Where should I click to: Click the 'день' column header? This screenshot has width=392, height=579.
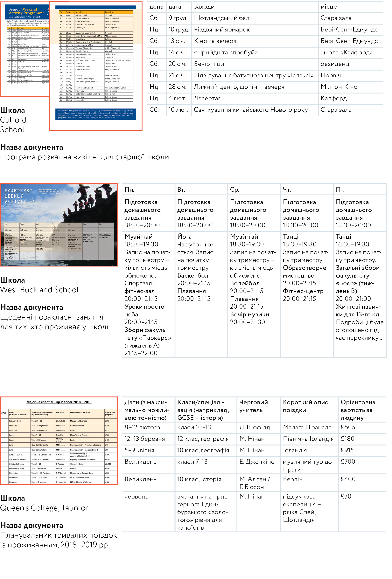click(x=156, y=7)
